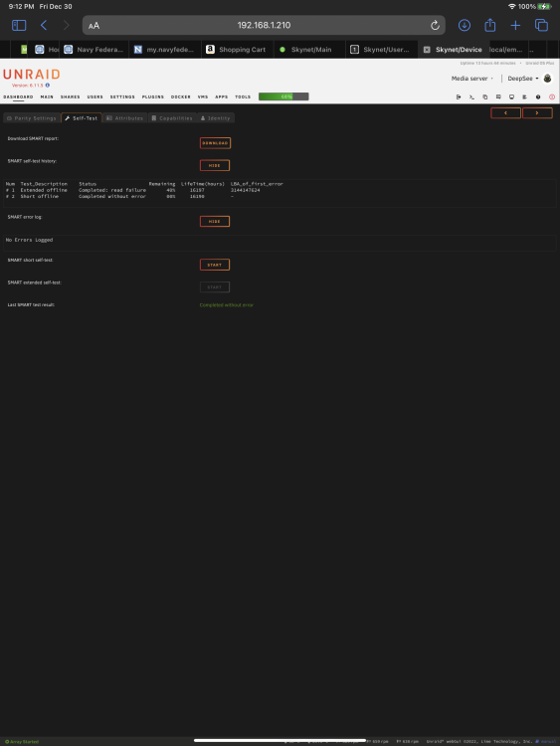Image resolution: width=560 pixels, height=746 pixels.
Task: Click LBA value 3144147624
Action: point(245,190)
